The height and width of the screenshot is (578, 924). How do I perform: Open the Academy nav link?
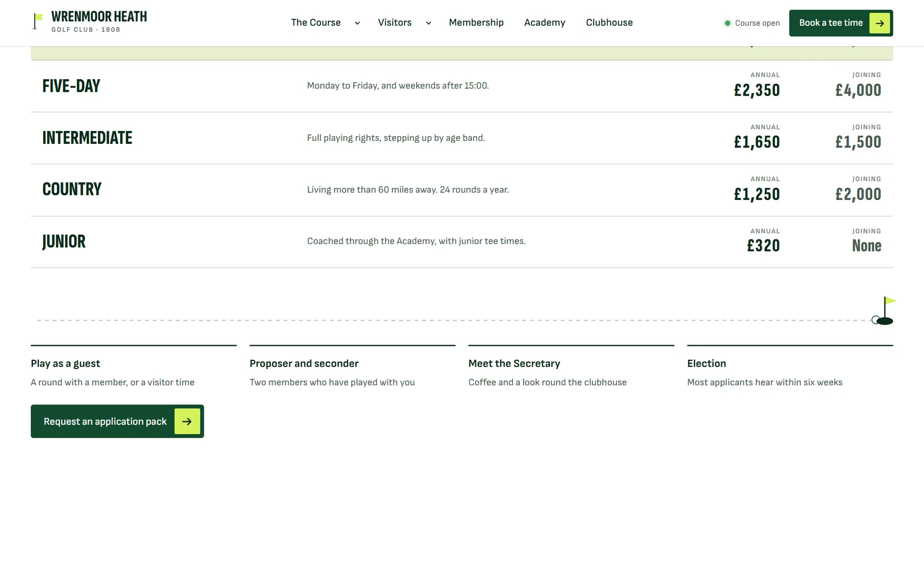click(x=545, y=23)
